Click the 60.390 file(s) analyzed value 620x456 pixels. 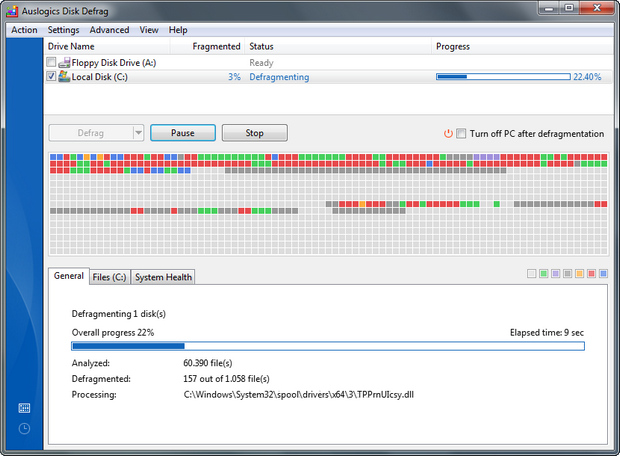click(208, 363)
